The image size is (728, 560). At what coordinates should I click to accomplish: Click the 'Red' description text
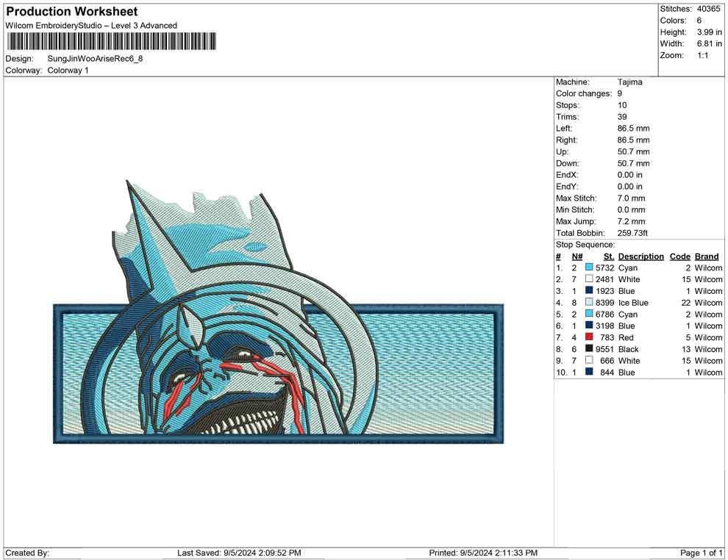click(x=626, y=337)
